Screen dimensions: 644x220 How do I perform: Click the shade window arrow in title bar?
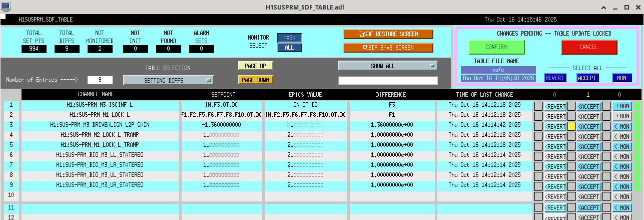pyautogui.click(x=603, y=7)
